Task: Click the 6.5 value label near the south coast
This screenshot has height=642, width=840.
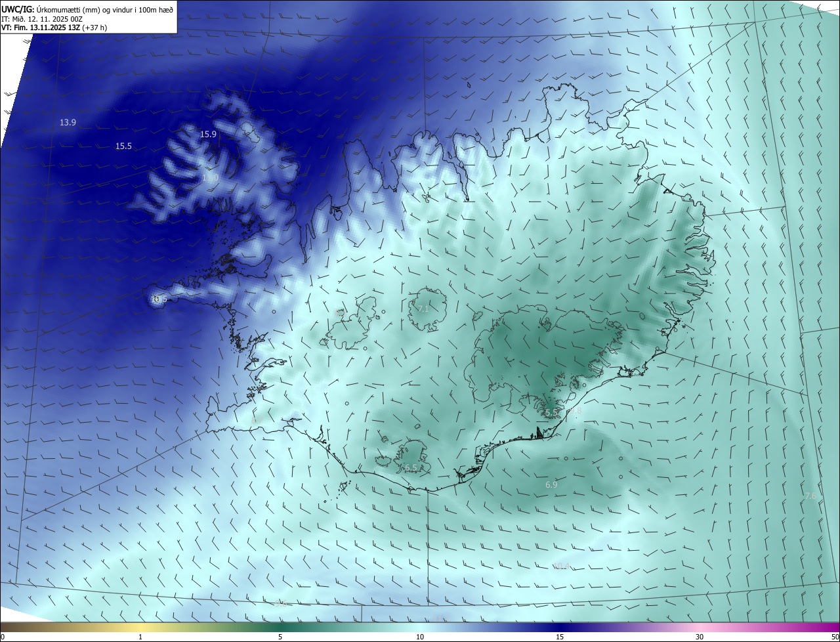Action: point(411,467)
